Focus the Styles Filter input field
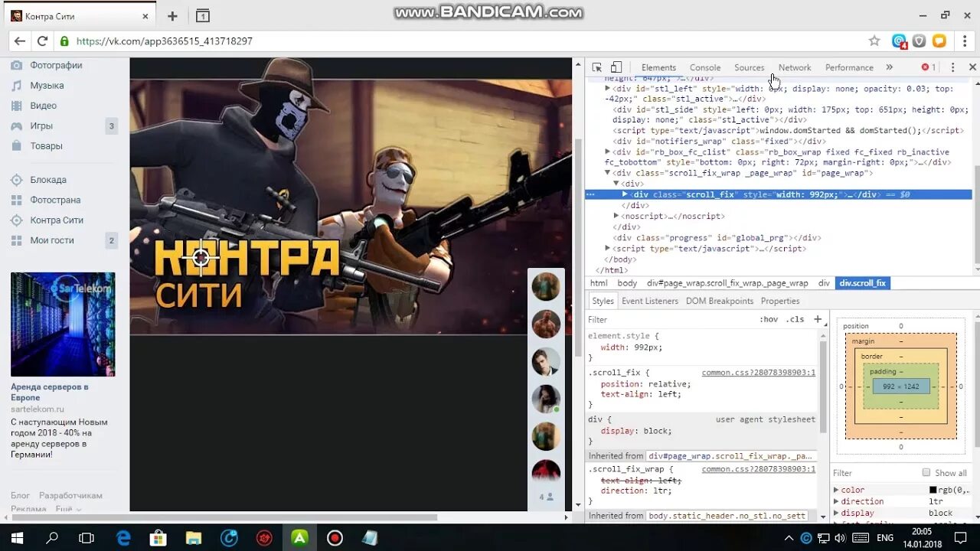Viewport: 980px width, 551px height. pos(670,319)
